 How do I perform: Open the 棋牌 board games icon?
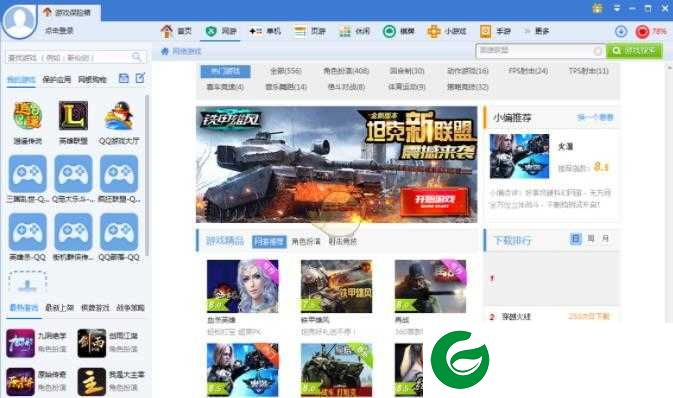pyautogui.click(x=389, y=31)
